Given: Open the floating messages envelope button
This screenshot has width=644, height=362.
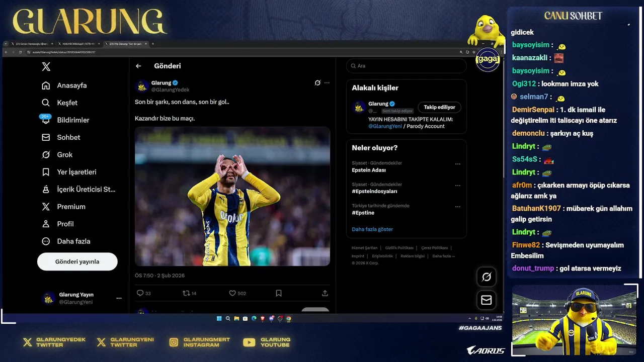Looking at the screenshot, I should pos(487,300).
